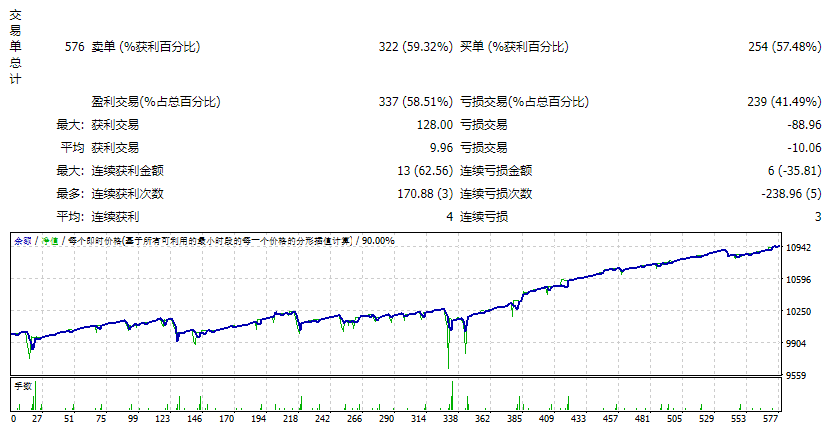Click trade number 146 on horizontal axis
This screenshot has width=840, height=429.
click(x=194, y=419)
